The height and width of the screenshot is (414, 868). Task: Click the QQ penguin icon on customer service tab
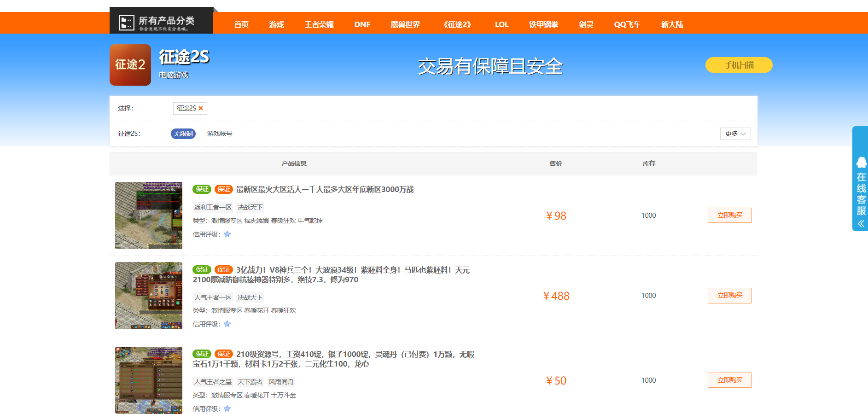[861, 163]
